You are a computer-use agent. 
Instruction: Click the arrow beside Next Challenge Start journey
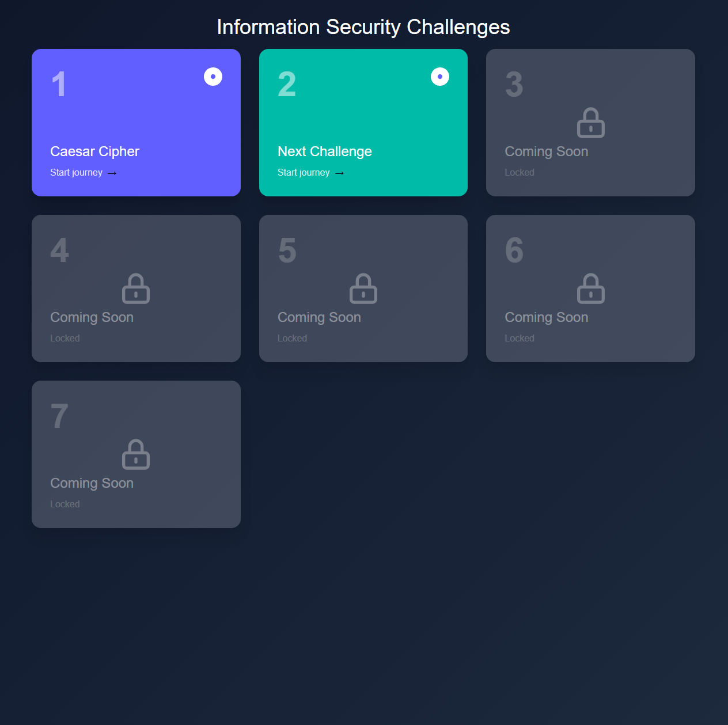pyautogui.click(x=339, y=173)
